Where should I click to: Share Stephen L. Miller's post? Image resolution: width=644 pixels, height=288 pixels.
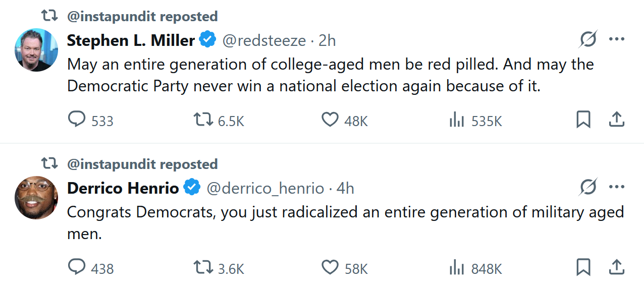(616, 120)
